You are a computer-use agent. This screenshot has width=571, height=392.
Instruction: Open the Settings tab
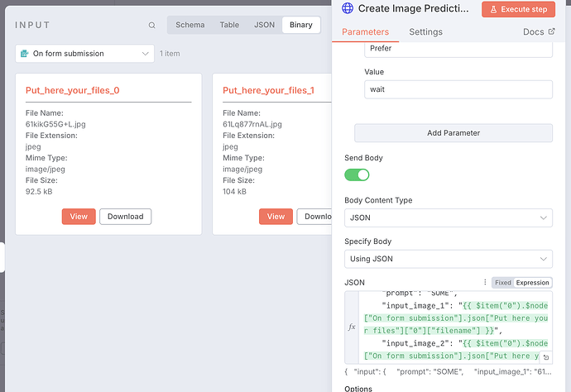425,31
